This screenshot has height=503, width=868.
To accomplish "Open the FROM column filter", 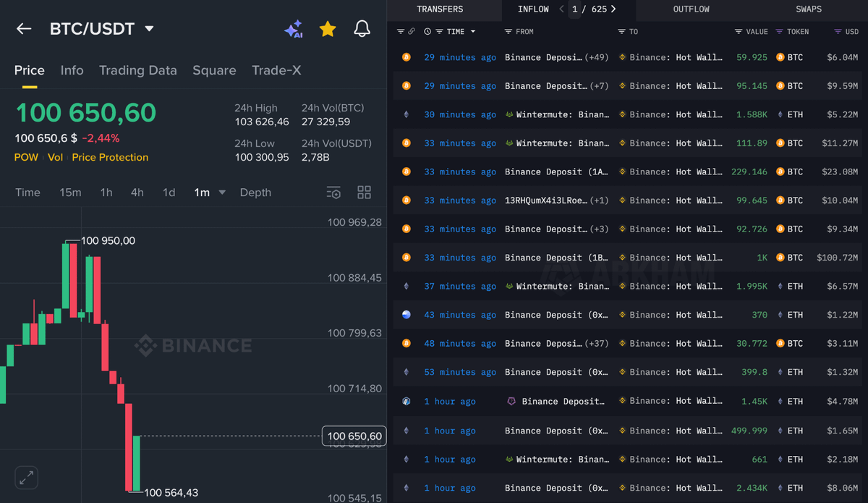I will coord(509,32).
